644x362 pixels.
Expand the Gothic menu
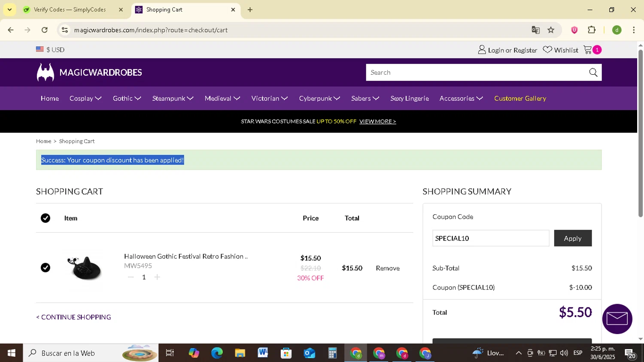tap(127, 98)
